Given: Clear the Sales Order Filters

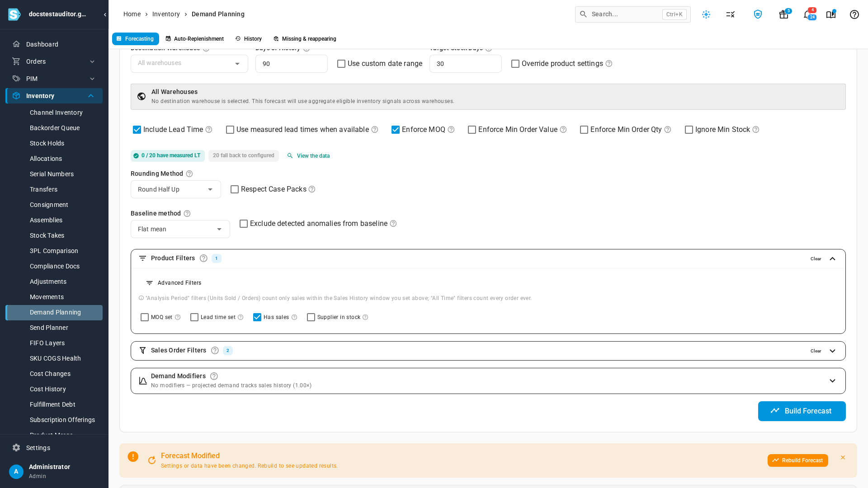Looking at the screenshot, I should [816, 351].
